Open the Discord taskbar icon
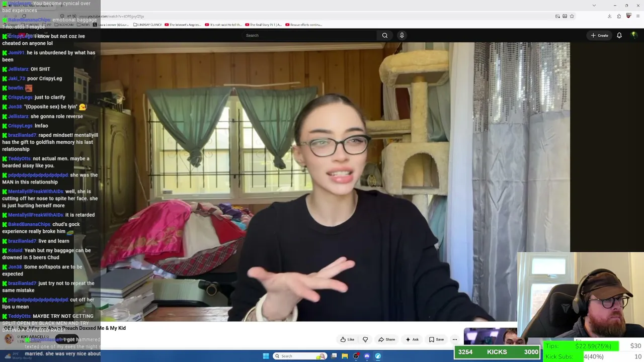644x362 pixels. click(367, 356)
